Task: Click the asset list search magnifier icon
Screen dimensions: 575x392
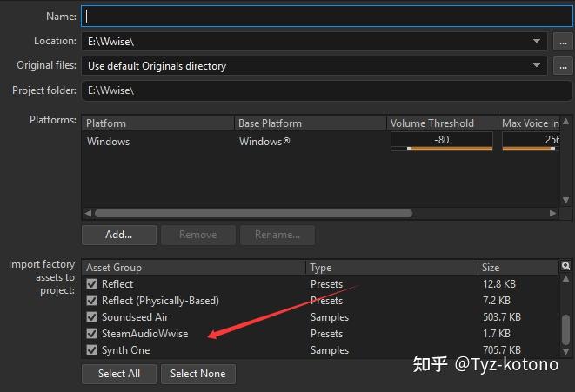Action: pos(565,266)
